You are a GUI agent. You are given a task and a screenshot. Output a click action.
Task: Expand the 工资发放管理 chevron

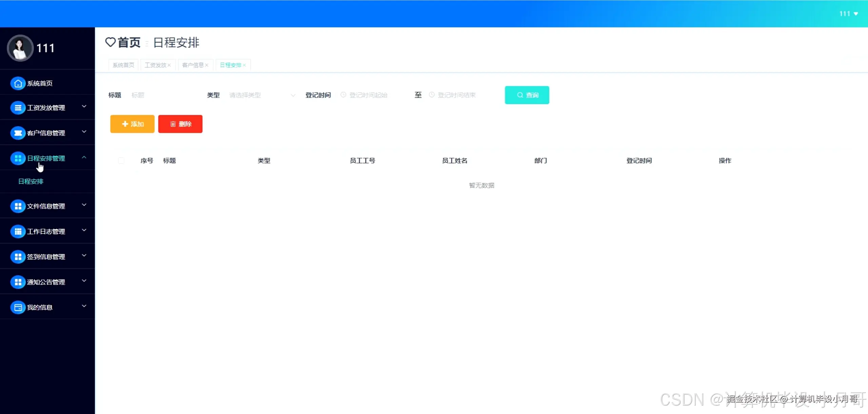coord(84,107)
